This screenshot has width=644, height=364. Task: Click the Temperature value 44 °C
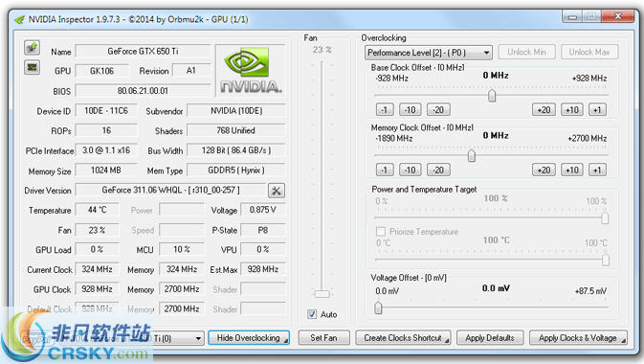point(98,210)
